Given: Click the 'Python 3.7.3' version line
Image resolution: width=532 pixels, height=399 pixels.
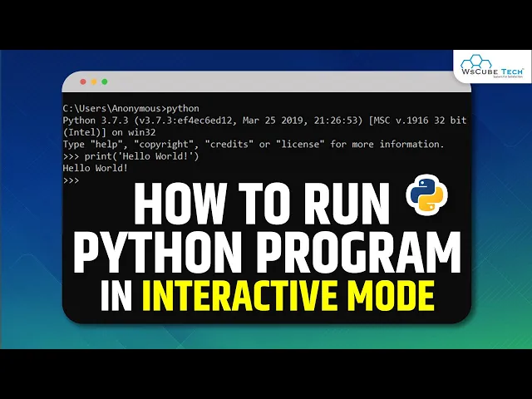Looking at the screenshot, I should coord(264,121).
